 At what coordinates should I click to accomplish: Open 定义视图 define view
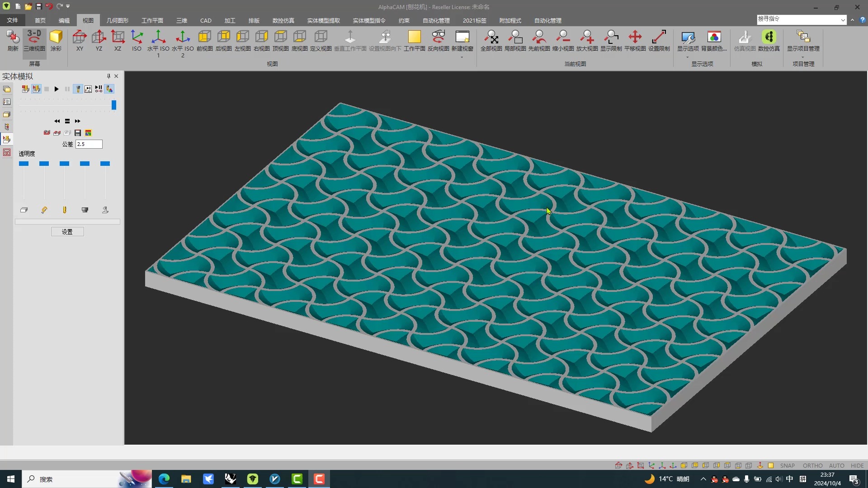click(321, 41)
